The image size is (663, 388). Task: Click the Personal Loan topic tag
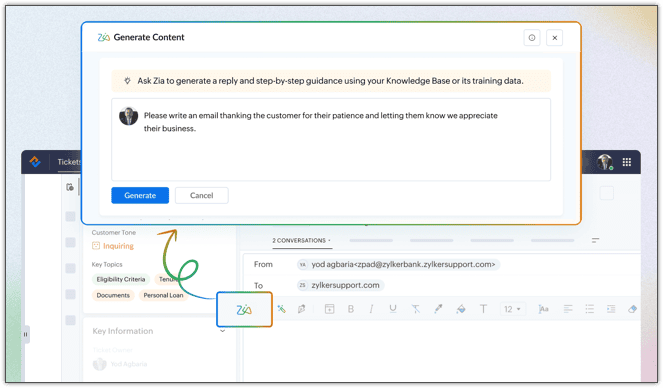tap(163, 295)
